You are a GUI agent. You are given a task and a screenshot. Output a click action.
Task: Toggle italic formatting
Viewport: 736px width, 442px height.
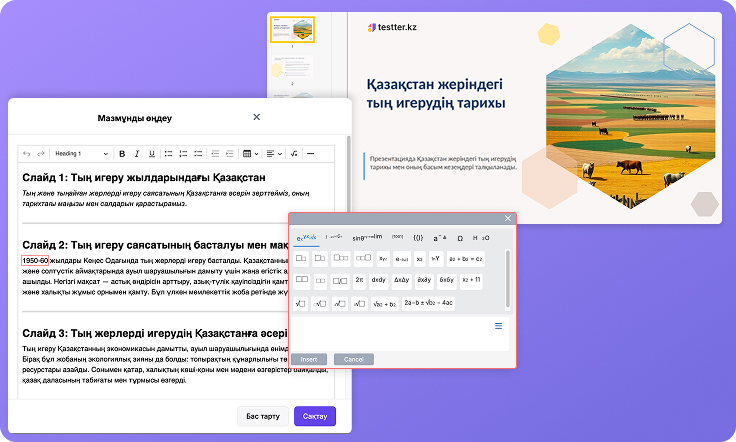(137, 154)
